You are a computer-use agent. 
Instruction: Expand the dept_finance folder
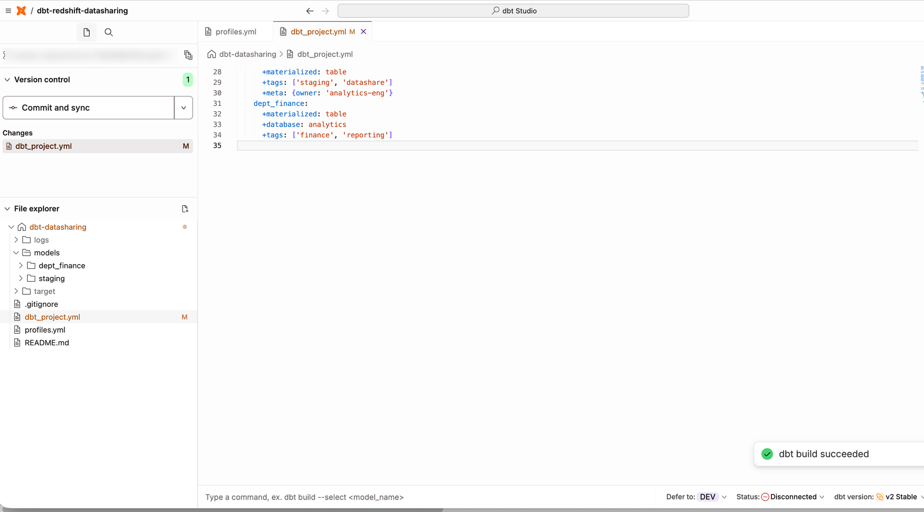click(21, 266)
